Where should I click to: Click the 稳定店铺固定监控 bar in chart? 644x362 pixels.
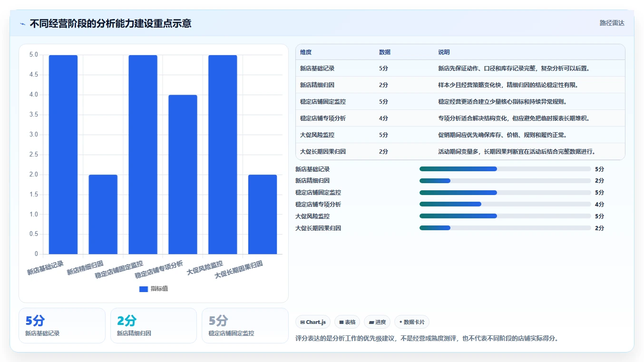pyautogui.click(x=143, y=155)
